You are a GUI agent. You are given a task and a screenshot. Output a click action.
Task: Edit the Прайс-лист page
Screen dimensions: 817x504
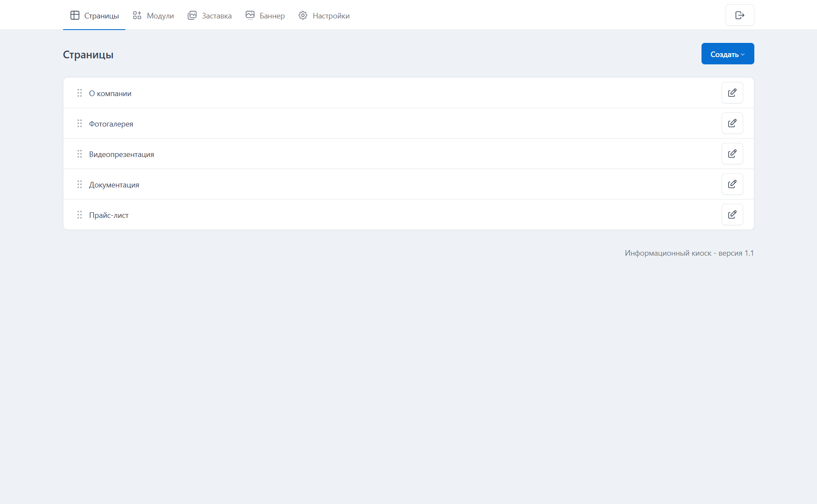coord(732,214)
